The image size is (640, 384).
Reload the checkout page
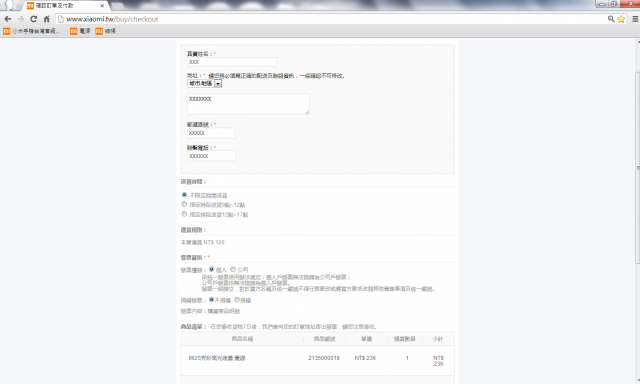[33, 19]
